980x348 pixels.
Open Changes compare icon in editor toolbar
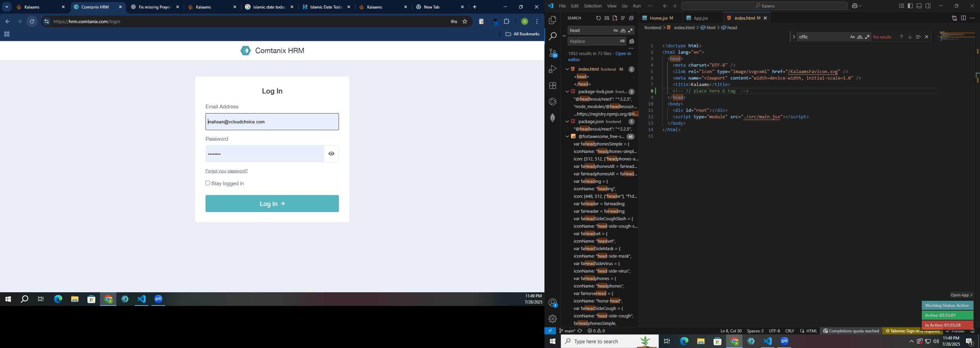point(954,18)
